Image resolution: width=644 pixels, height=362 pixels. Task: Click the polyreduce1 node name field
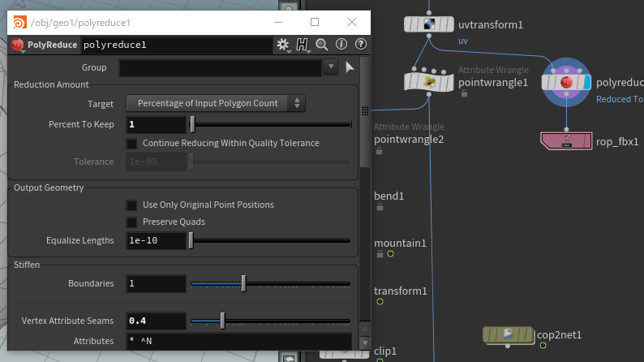(x=177, y=45)
